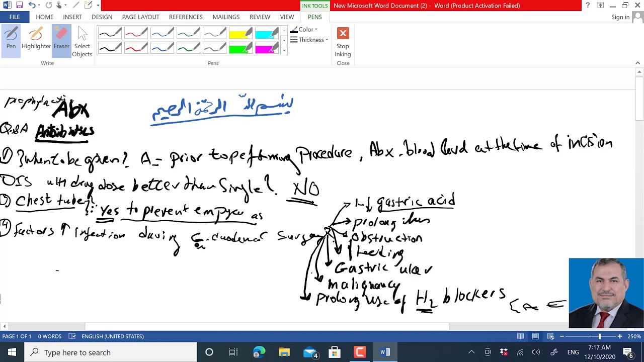Click the word count in the status bar
The image size is (644, 362).
click(x=49, y=336)
